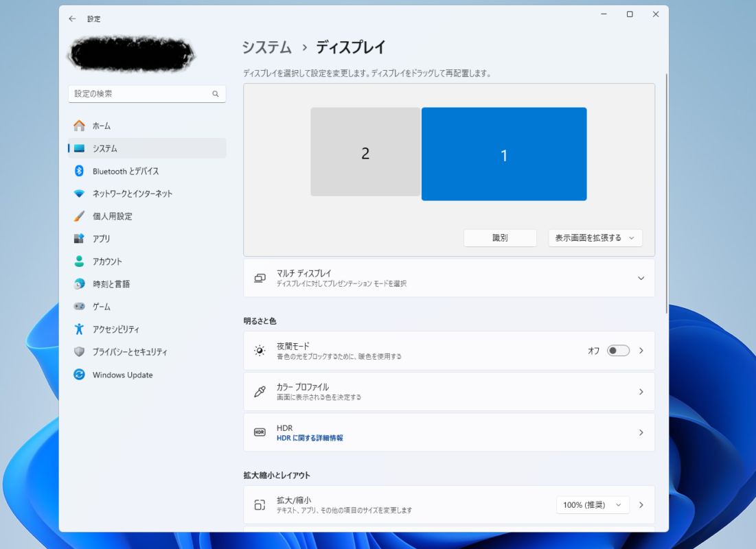The width and height of the screenshot is (756, 549).
Task: Click the privacy shield icon
Action: (x=79, y=351)
